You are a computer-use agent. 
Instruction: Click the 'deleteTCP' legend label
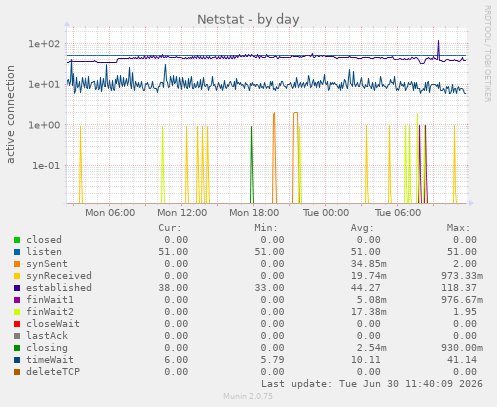click(x=53, y=372)
